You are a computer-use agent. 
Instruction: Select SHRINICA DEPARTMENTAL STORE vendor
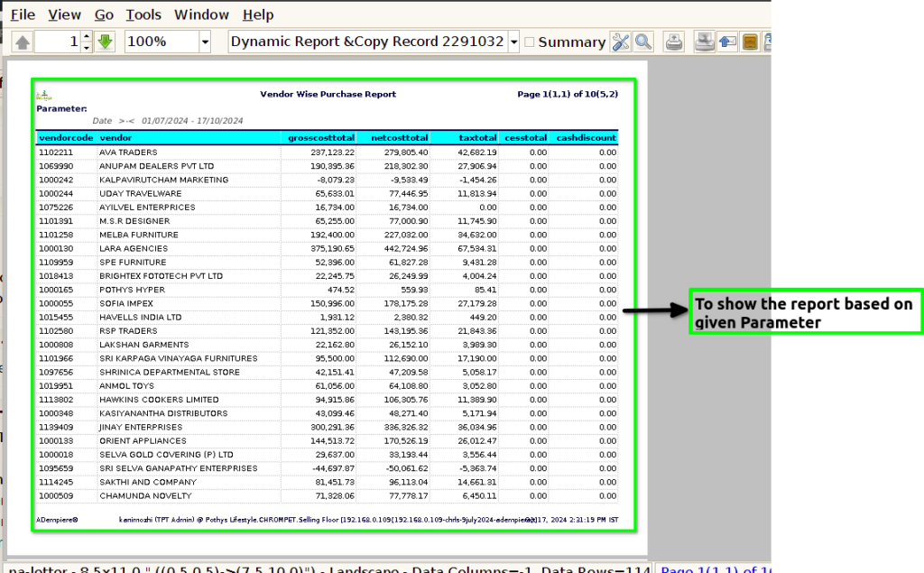tap(170, 373)
